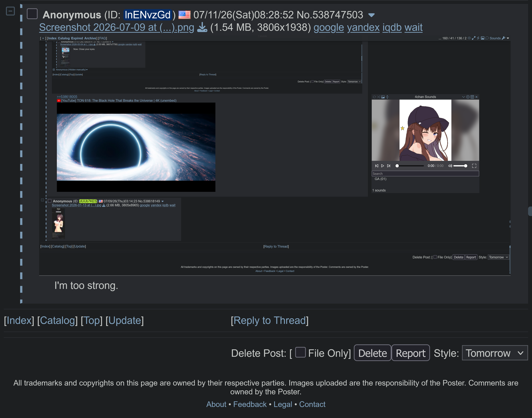Click post number No.538747503
The width and height of the screenshot is (532, 418).
tap(330, 15)
